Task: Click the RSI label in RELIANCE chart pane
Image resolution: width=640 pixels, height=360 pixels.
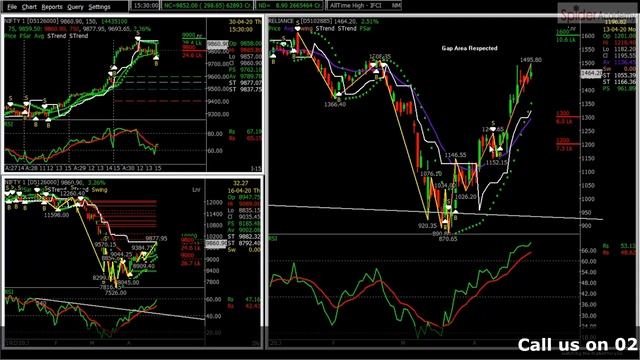Action: tap(273, 238)
